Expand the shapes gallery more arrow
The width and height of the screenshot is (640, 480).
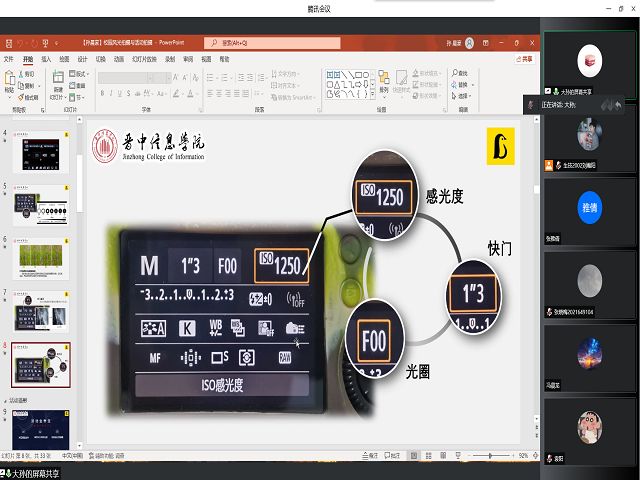coord(372,95)
